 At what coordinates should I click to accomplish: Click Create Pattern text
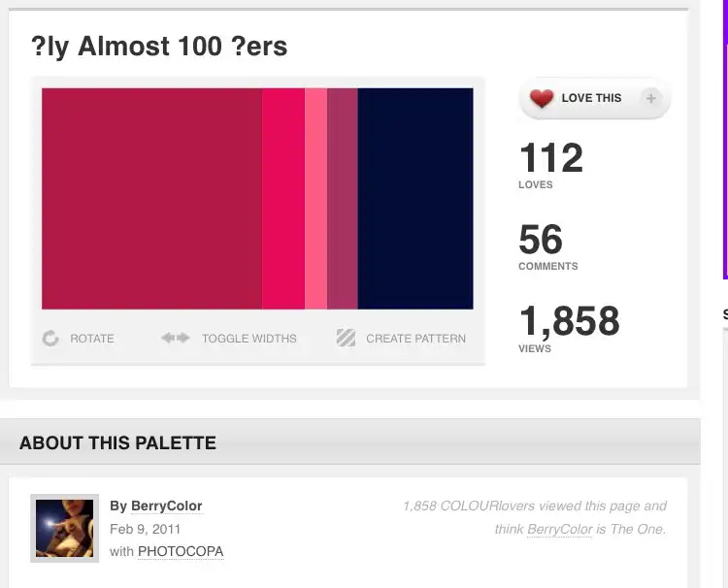(x=415, y=339)
